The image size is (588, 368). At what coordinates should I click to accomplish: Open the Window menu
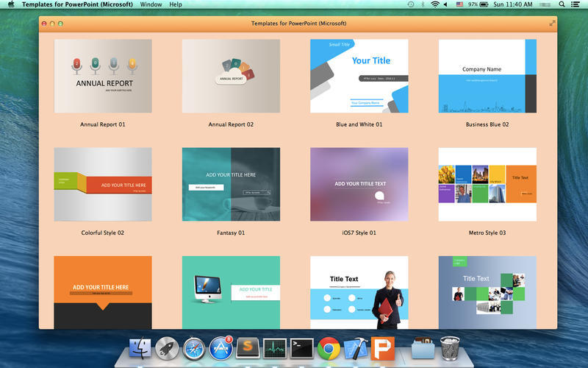151,4
